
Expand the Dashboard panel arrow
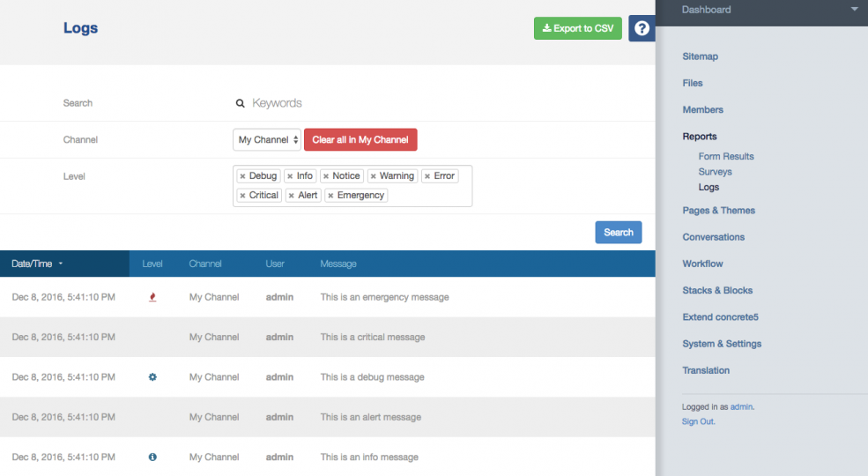(x=853, y=10)
